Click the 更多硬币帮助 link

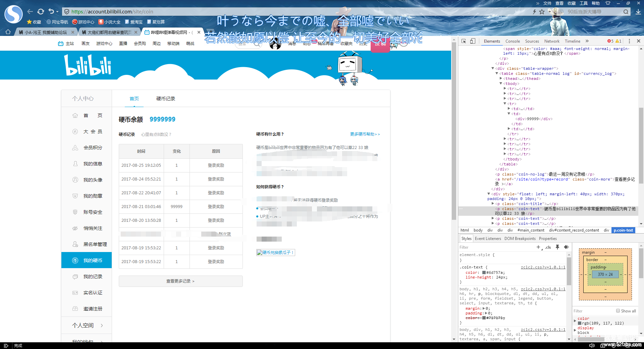point(365,134)
